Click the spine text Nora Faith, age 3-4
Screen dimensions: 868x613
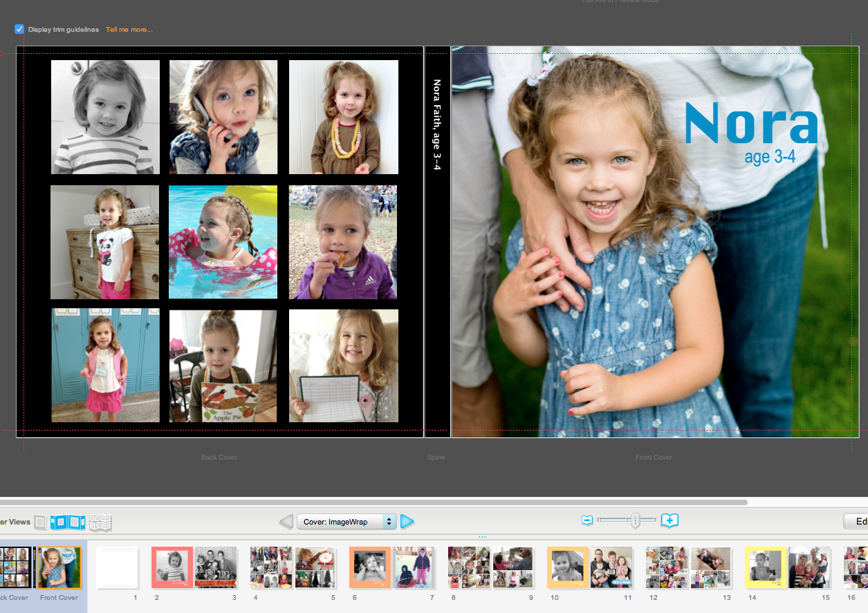tap(437, 124)
